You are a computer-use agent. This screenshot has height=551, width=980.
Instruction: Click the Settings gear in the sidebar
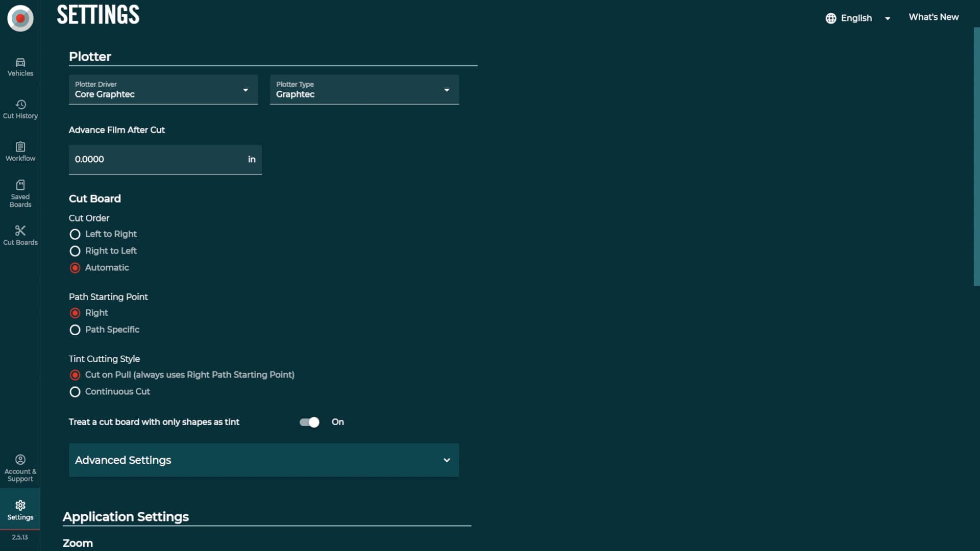[x=20, y=509]
